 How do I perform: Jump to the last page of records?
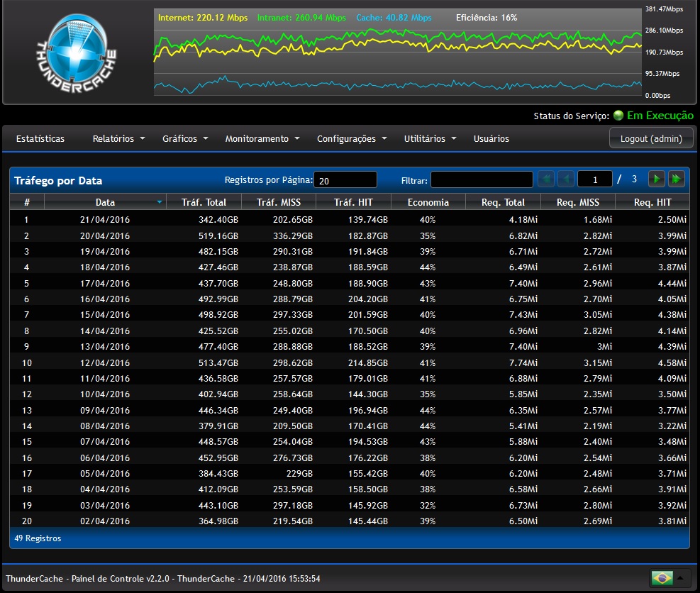tap(677, 179)
